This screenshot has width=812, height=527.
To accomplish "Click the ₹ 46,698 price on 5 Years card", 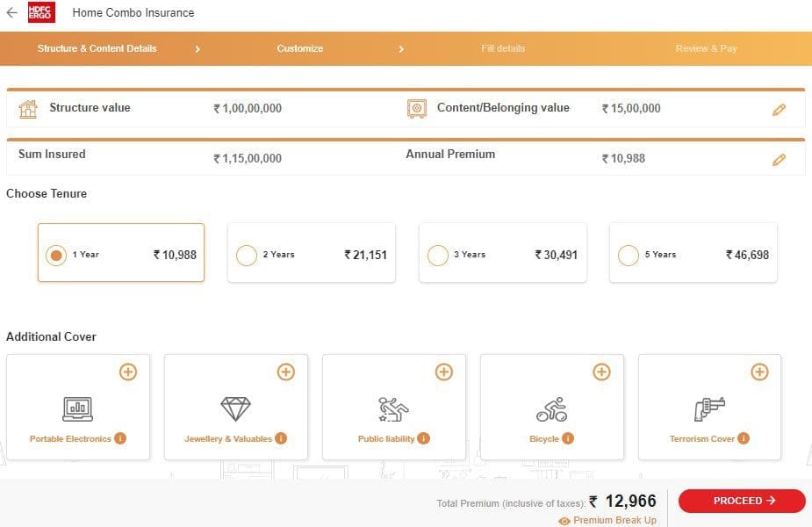I will [x=747, y=255].
